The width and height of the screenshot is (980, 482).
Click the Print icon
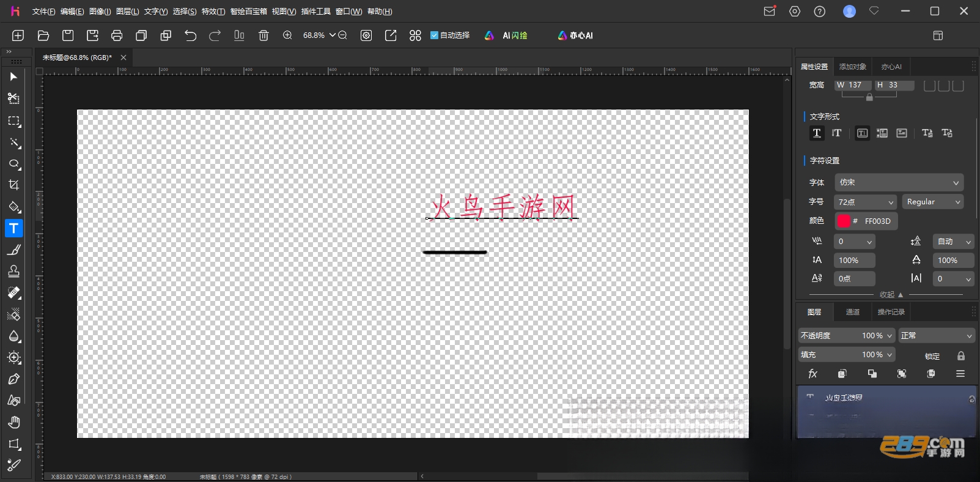117,35
